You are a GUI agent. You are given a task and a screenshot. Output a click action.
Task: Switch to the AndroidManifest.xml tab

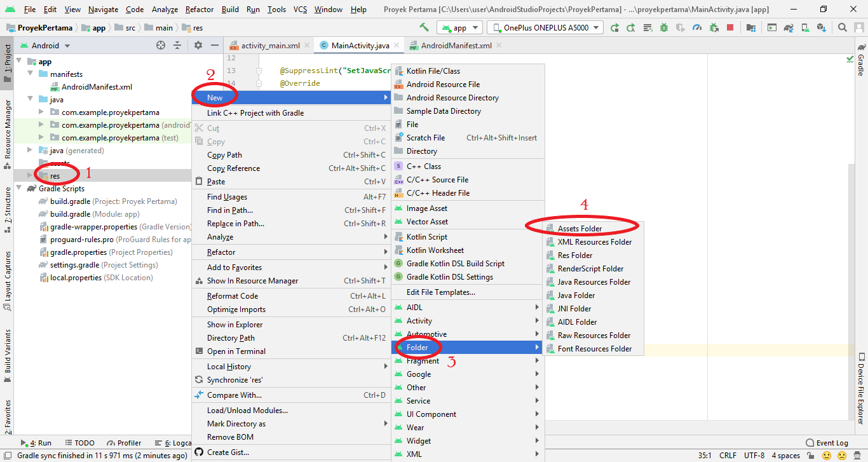point(455,45)
